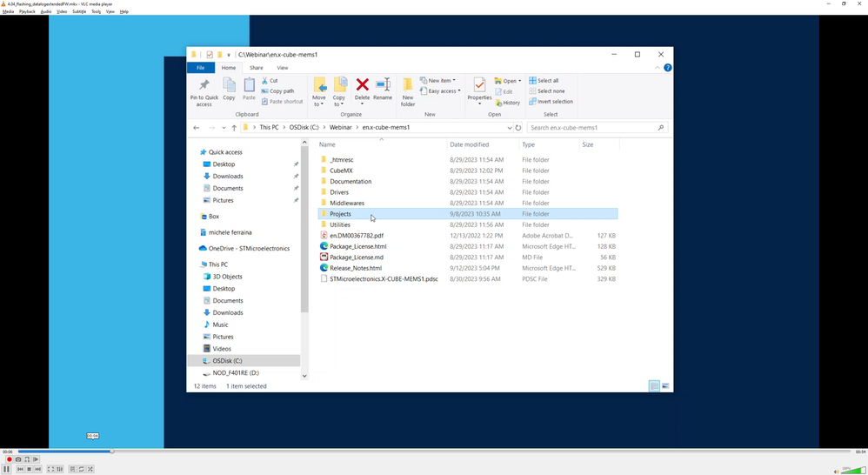Switch to the Explorer View ribbon tab
Image resolution: width=868 pixels, height=475 pixels.
[x=283, y=68]
